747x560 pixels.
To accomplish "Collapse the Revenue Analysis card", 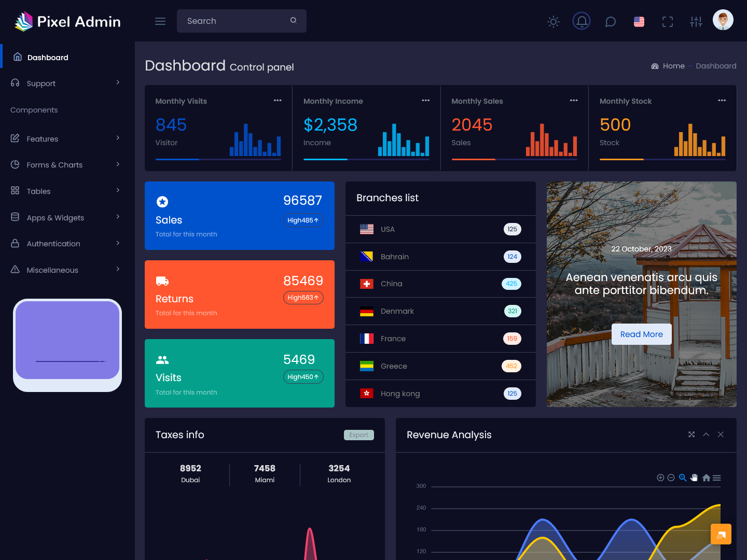I will pos(706,435).
